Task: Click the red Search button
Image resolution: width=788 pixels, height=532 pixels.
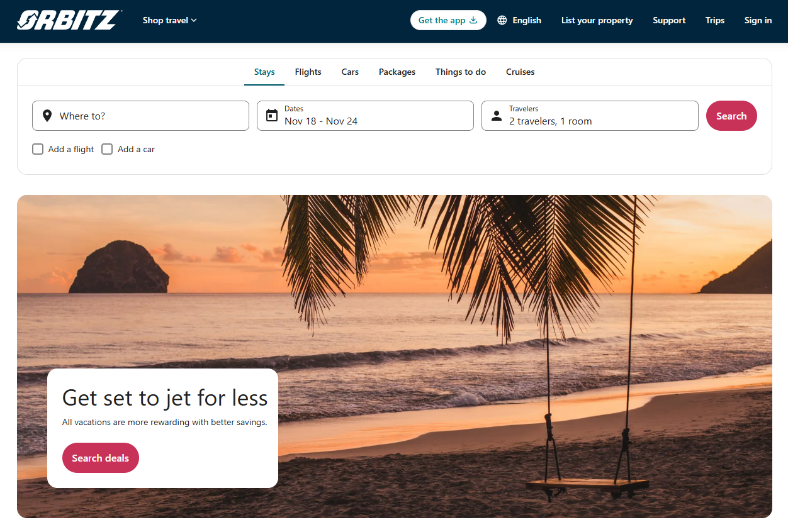Action: click(731, 116)
